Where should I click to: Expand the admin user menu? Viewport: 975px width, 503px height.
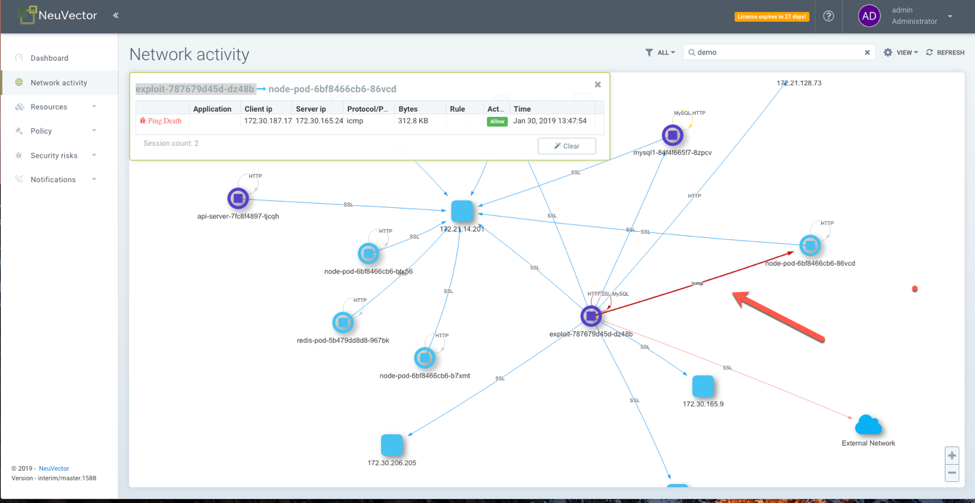coord(950,16)
